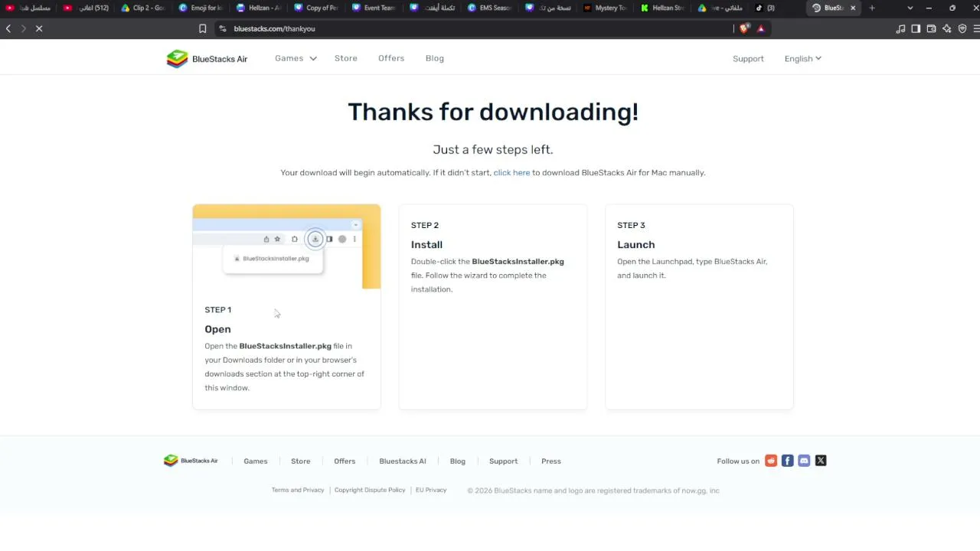View site information icon in address bar
This screenshot has height=551, width=980.
point(222,28)
